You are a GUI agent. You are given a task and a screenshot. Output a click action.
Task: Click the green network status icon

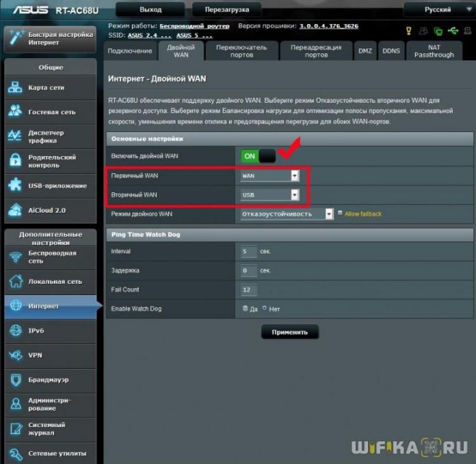(438, 31)
